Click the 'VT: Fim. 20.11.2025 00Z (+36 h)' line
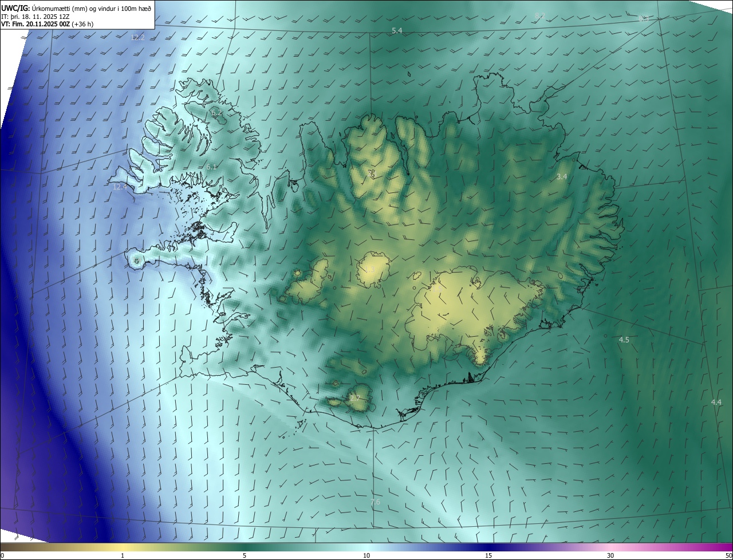Viewport: 733px width, 560px height. click(x=48, y=24)
